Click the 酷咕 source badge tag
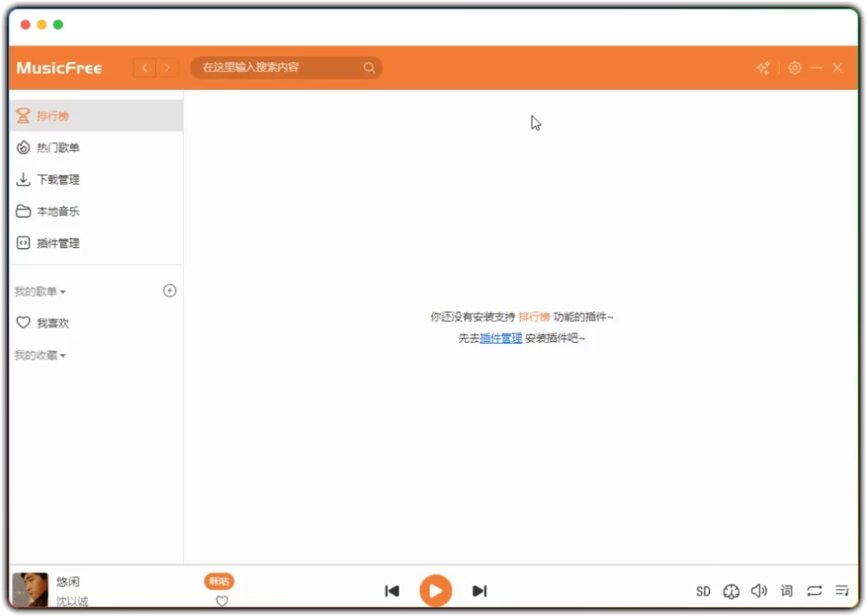 pos(219,581)
